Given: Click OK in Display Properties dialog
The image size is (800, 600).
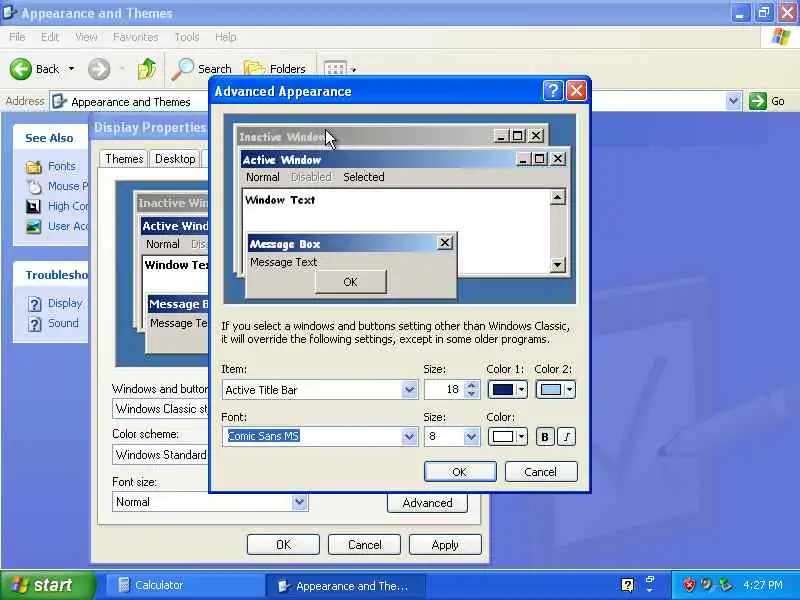Looking at the screenshot, I should click(283, 545).
